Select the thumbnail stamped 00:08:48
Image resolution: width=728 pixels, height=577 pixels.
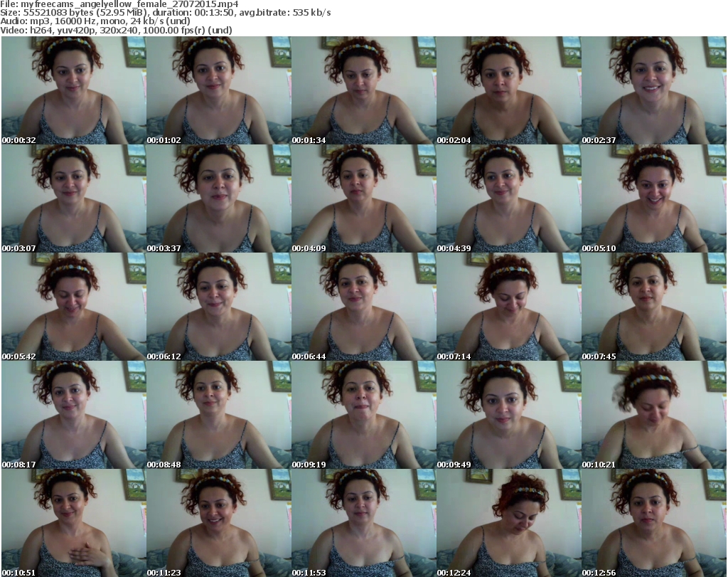[219, 415]
